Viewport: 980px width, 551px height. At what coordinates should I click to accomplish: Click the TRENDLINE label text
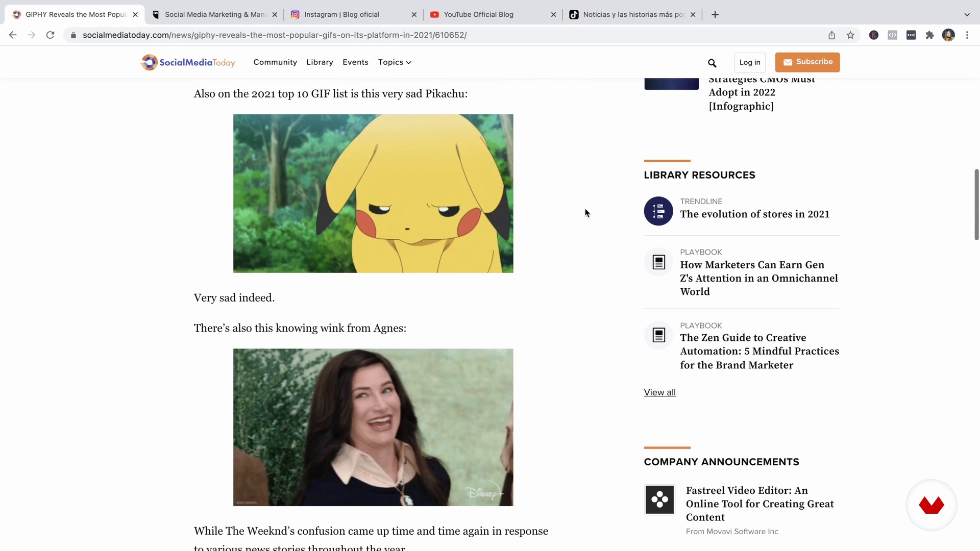click(701, 202)
